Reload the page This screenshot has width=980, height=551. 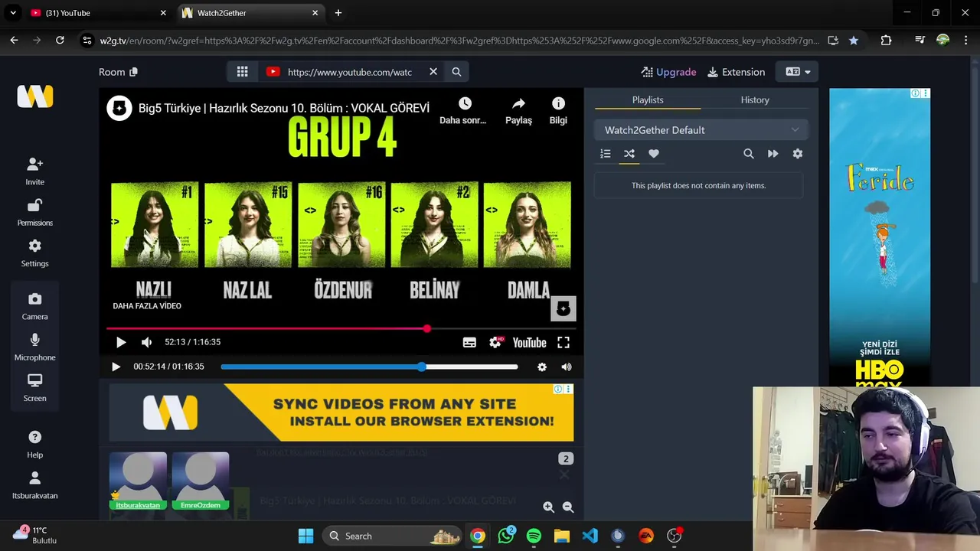60,41
